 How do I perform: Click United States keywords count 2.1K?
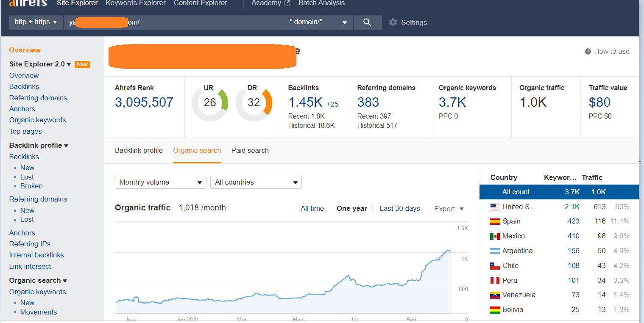click(x=572, y=207)
